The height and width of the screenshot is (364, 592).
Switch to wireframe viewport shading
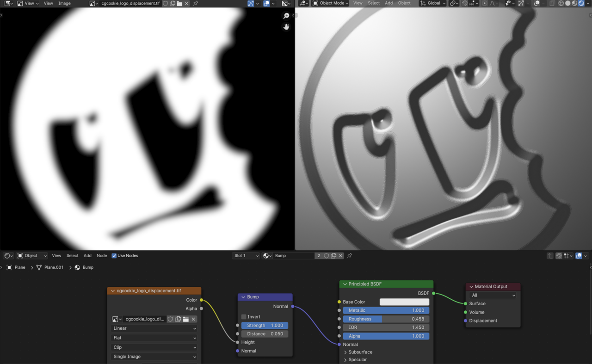tap(561, 3)
